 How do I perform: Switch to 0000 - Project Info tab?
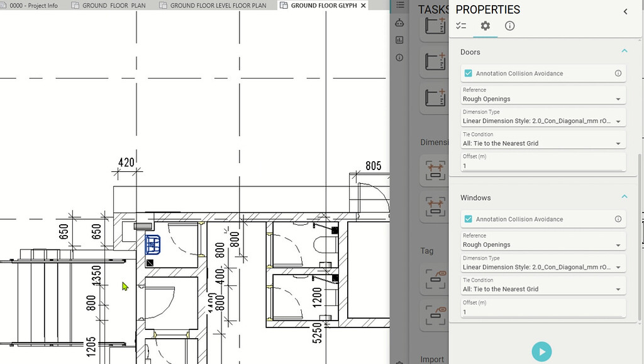(x=33, y=6)
